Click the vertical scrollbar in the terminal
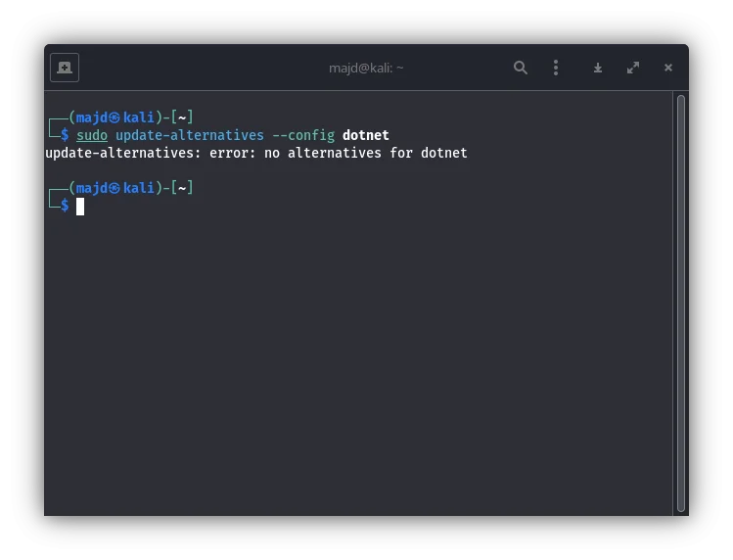The height and width of the screenshot is (560, 733). pyautogui.click(x=681, y=303)
